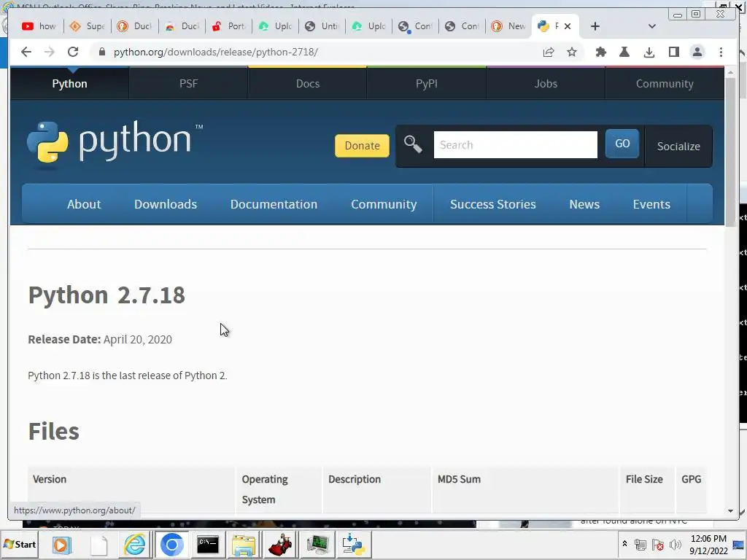Click the 'File Size' column header

tap(644, 479)
